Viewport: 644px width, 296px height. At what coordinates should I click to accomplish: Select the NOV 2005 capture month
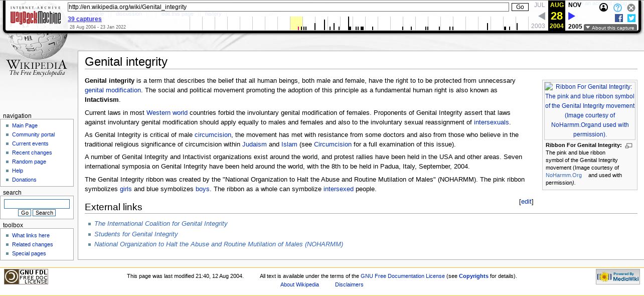click(x=575, y=16)
